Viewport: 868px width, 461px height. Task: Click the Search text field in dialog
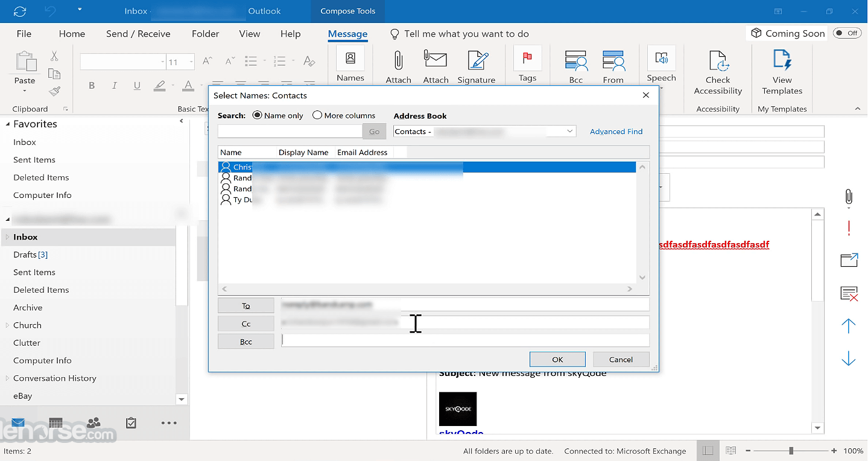290,131
